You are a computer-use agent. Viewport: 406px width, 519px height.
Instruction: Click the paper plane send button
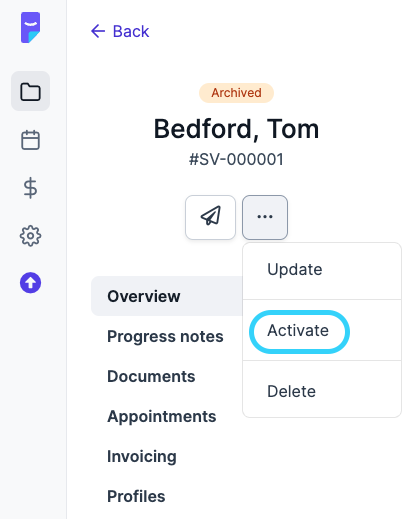click(x=210, y=217)
